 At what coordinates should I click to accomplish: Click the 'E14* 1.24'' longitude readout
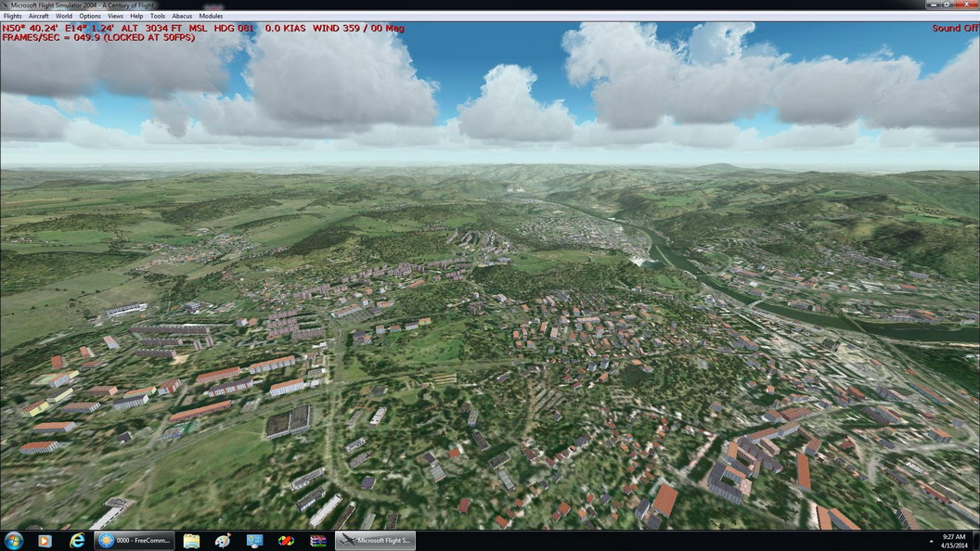89,28
